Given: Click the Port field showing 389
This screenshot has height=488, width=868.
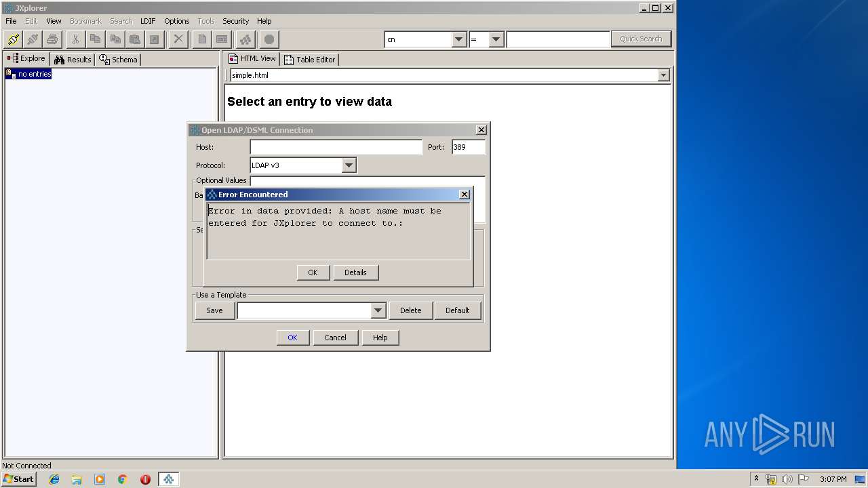Looking at the screenshot, I should click(469, 147).
